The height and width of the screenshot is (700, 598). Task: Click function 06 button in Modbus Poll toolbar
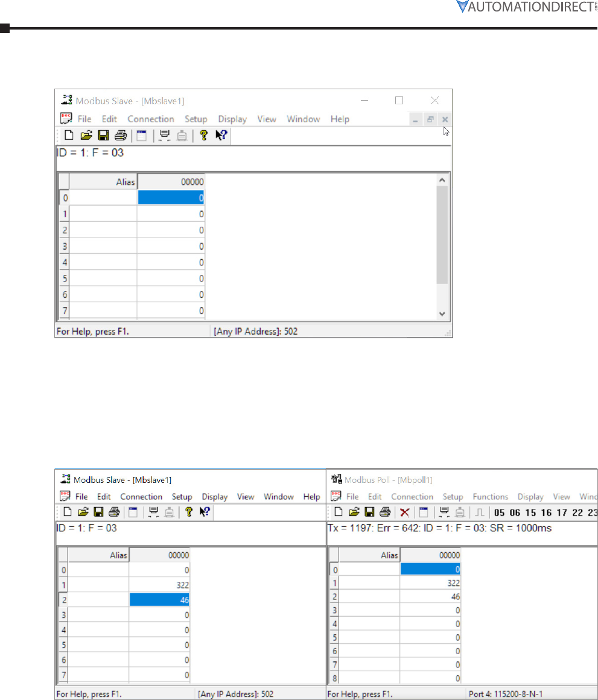[515, 513]
